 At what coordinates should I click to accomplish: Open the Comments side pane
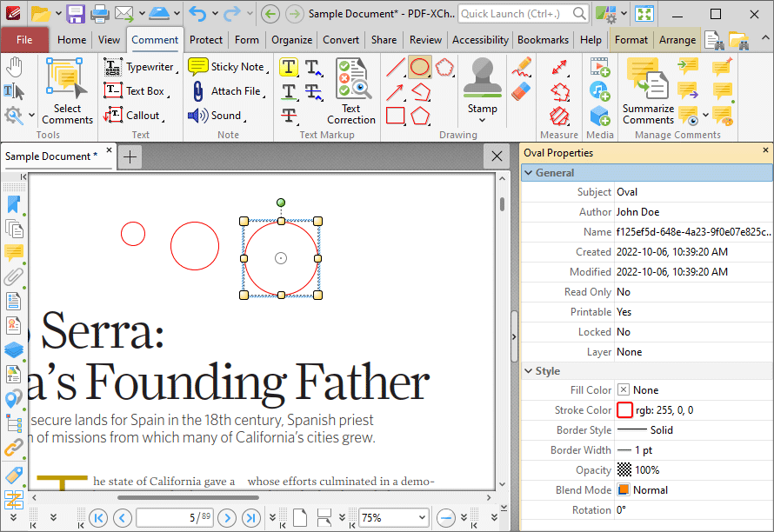14,253
